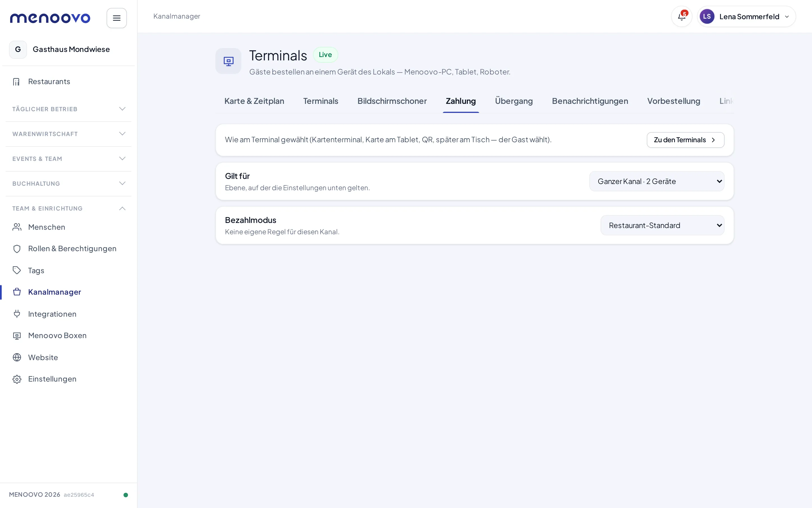This screenshot has width=812, height=508.
Task: Click the Terminals channel header icon
Action: pyautogui.click(x=228, y=61)
